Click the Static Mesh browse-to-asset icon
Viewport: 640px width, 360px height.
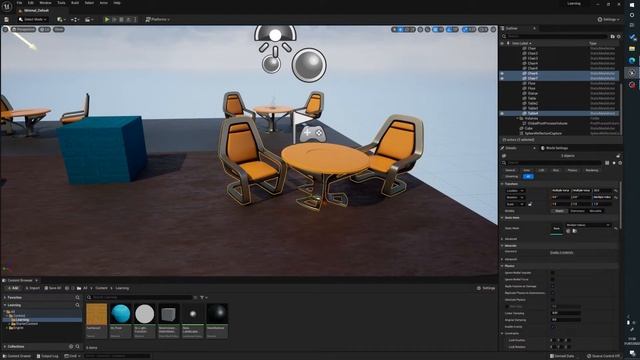[575, 231]
